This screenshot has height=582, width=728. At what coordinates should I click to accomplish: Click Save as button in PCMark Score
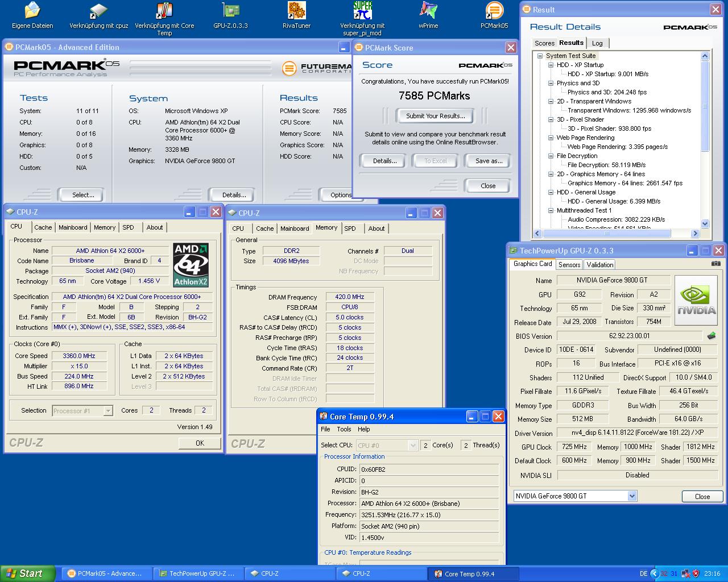(x=489, y=161)
